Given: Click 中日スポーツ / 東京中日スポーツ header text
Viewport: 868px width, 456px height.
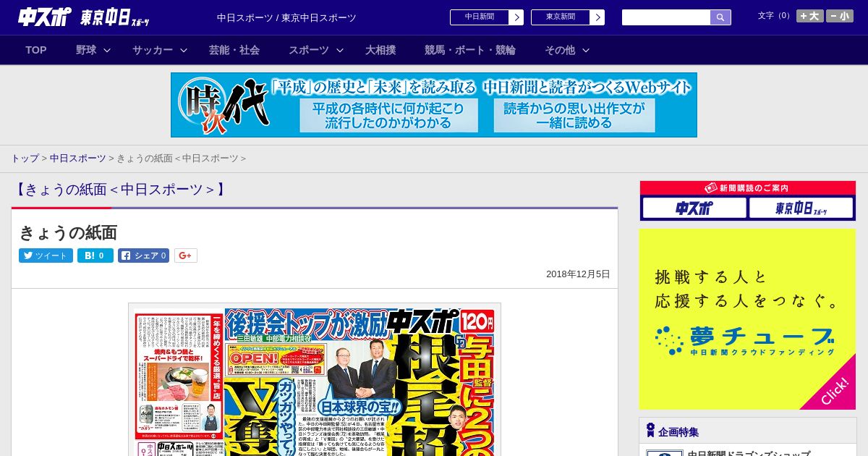Looking at the screenshot, I should [286, 18].
